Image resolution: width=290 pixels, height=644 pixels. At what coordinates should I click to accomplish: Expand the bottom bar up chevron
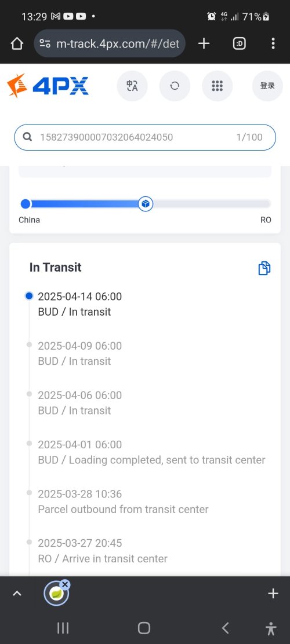point(17,594)
